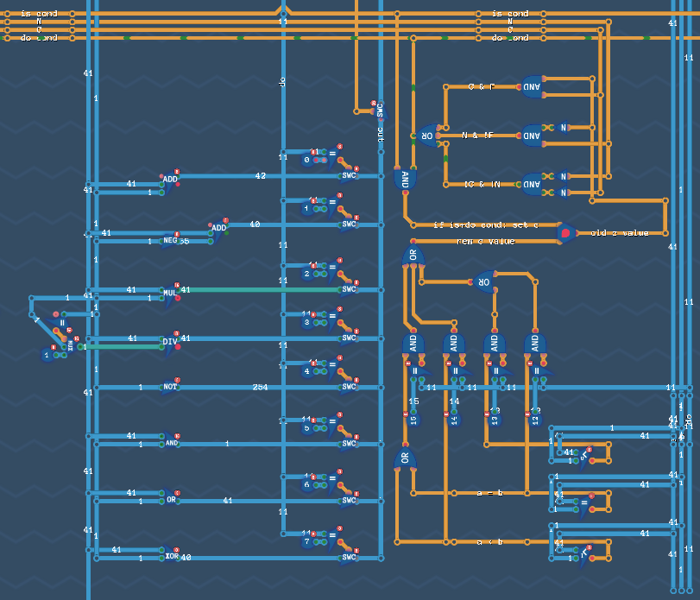Click the constant 1 feeding the MUX
700x600 pixels.
click(x=47, y=355)
